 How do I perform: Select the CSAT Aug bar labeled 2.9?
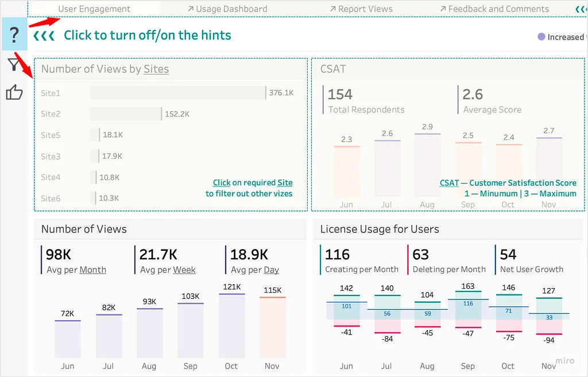tap(427, 165)
